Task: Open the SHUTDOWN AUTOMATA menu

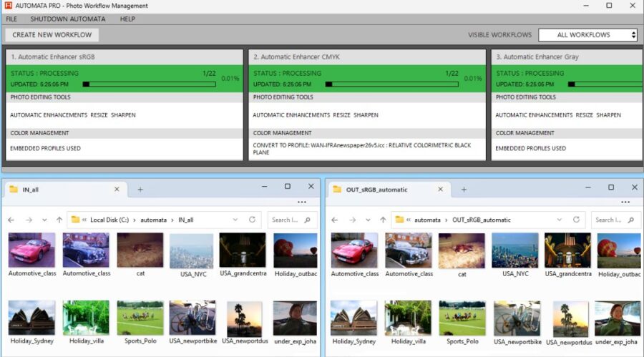Action: click(x=68, y=19)
